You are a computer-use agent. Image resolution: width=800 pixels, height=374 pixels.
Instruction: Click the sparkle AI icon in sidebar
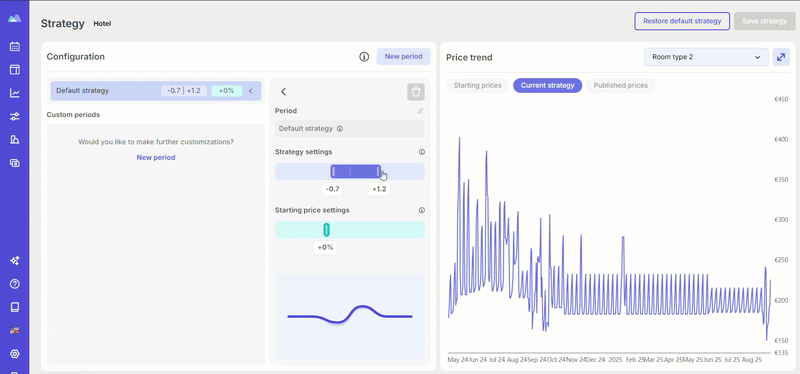[15, 261]
